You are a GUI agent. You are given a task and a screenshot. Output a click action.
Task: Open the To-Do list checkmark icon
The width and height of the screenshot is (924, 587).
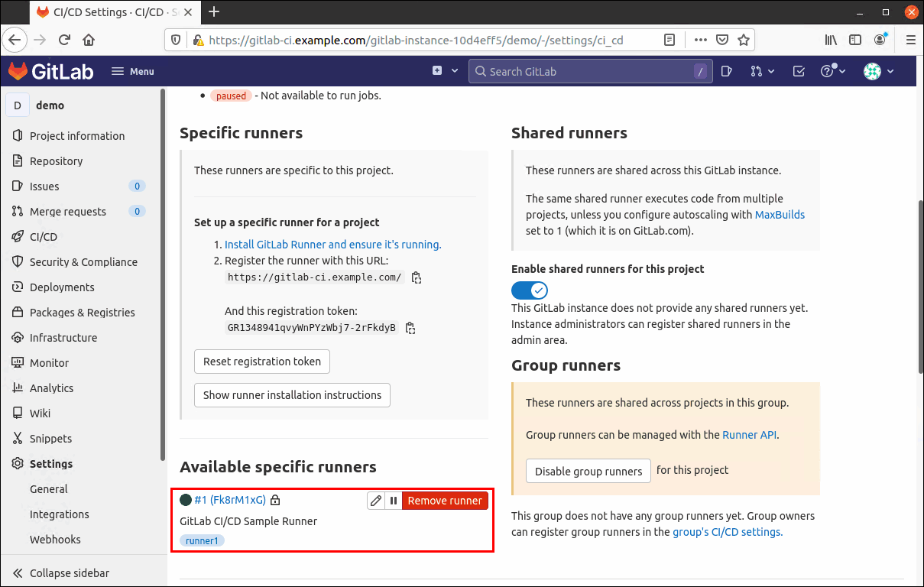799,71
